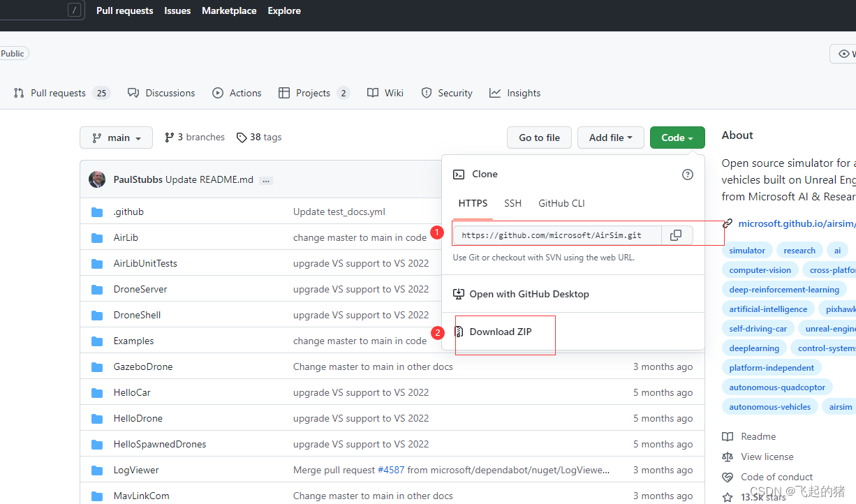Viewport: 856px width, 504px height.
Task: Open Wiki tab
Action: pos(385,93)
